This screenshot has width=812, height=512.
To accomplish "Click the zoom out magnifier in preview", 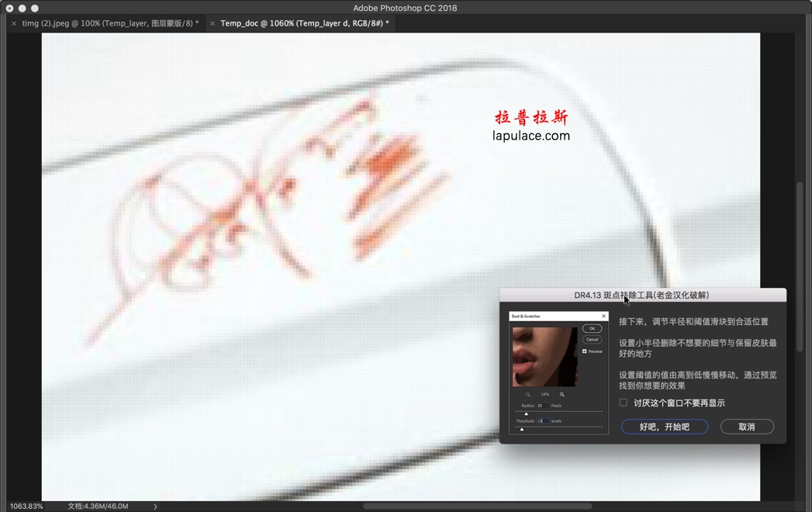I will (x=528, y=394).
